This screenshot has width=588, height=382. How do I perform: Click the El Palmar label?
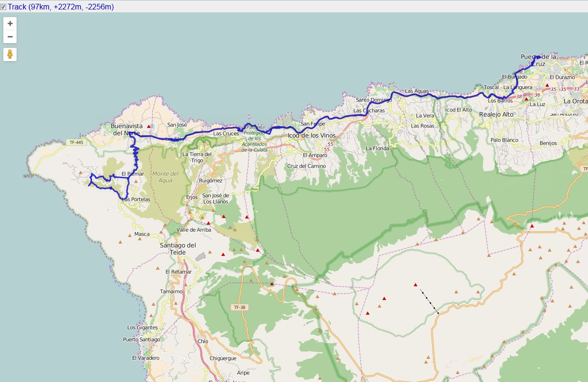pyautogui.click(x=133, y=174)
